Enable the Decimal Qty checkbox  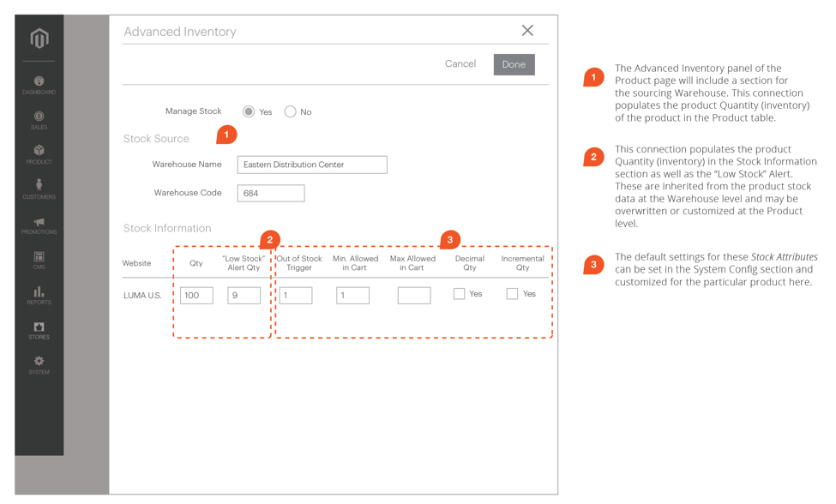coord(460,294)
